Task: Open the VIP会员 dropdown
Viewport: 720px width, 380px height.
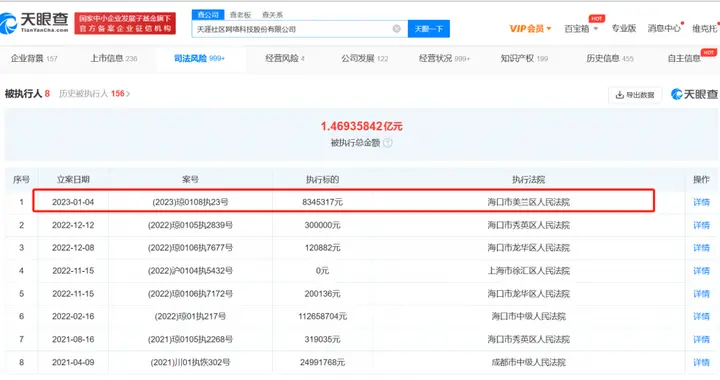Action: click(530, 28)
